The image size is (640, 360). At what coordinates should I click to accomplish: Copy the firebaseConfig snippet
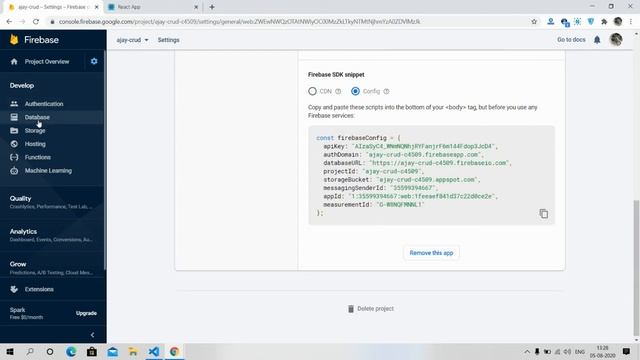click(x=543, y=213)
